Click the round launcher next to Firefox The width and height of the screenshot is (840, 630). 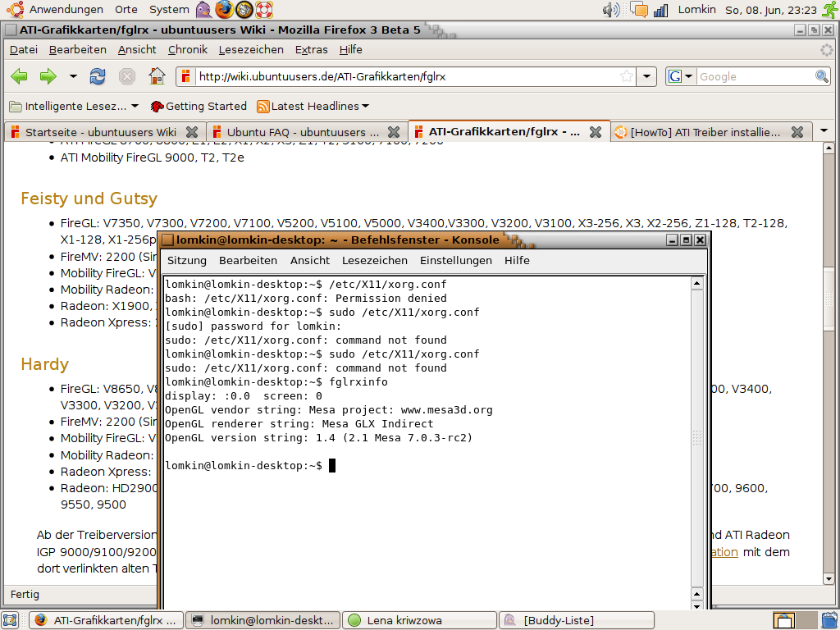click(244, 10)
